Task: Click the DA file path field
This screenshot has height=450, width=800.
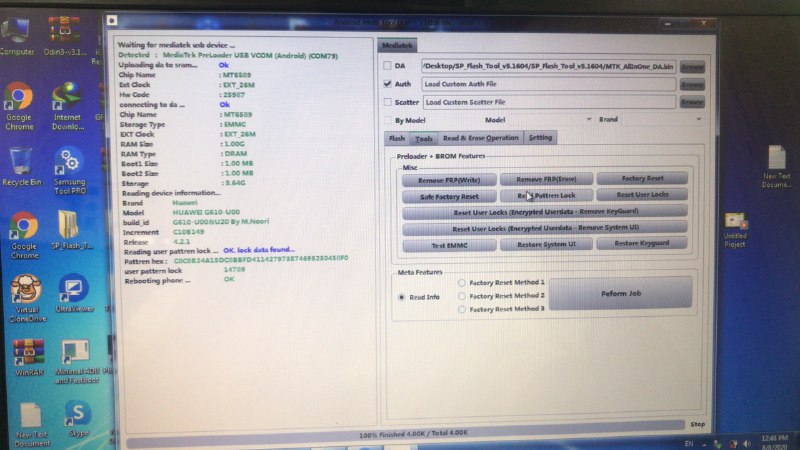Action: click(548, 66)
